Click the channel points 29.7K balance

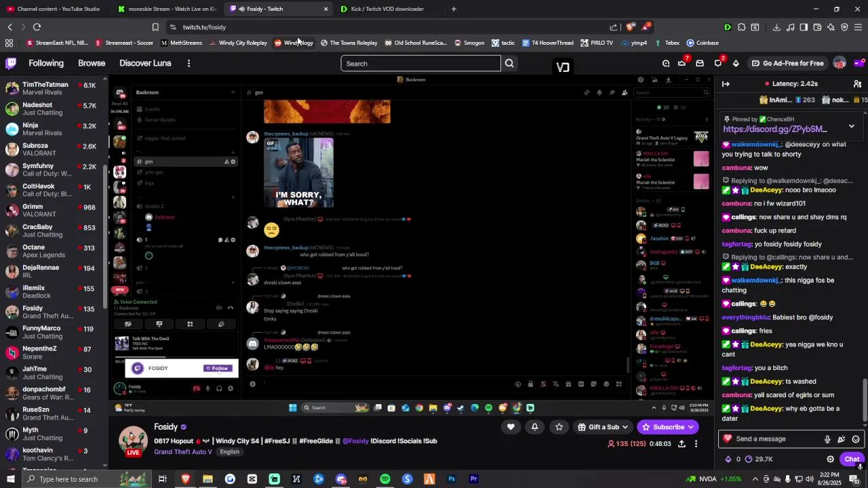point(759,460)
